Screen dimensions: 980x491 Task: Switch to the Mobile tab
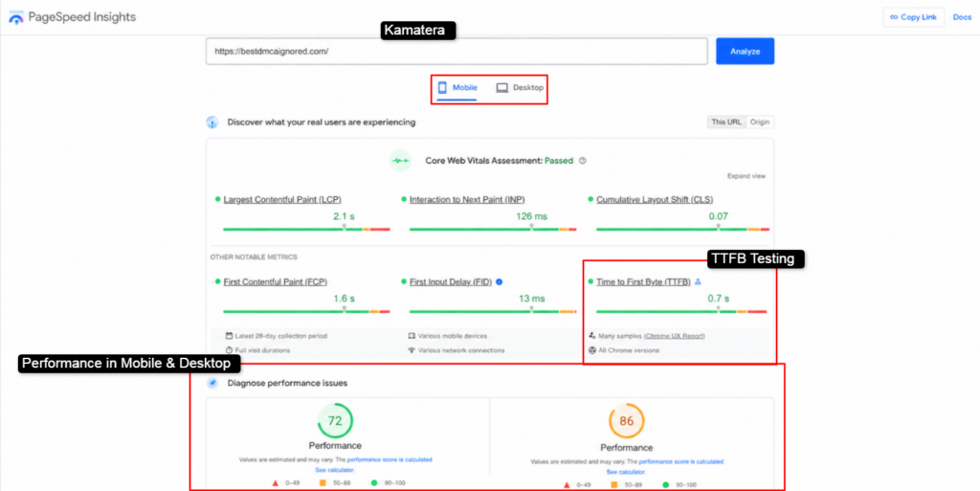(457, 88)
